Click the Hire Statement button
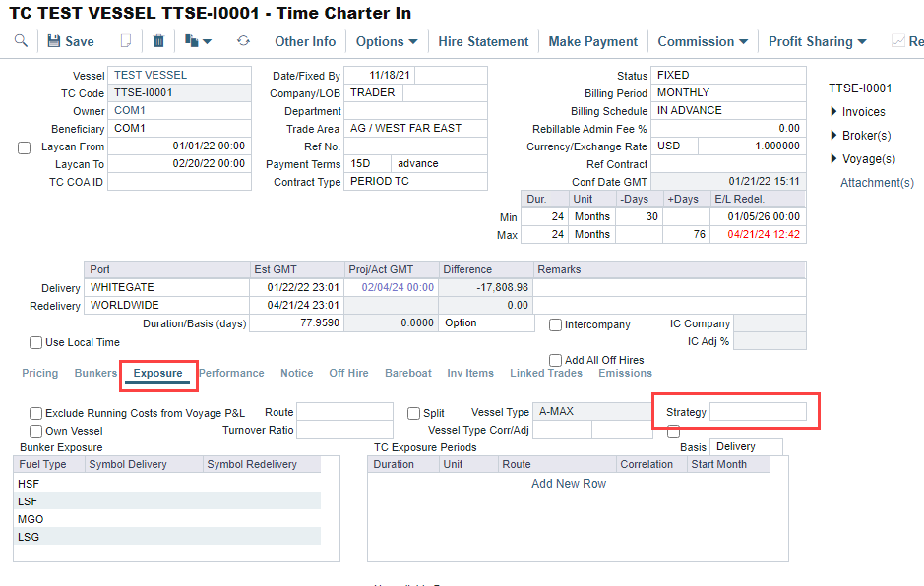The height and width of the screenshot is (586, 924). coord(483,41)
